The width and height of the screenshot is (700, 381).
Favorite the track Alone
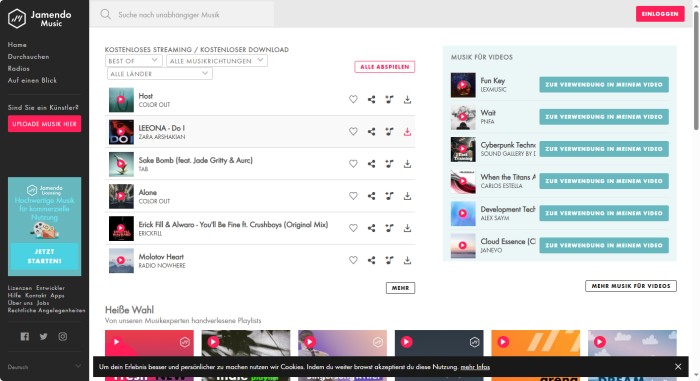coord(353,196)
